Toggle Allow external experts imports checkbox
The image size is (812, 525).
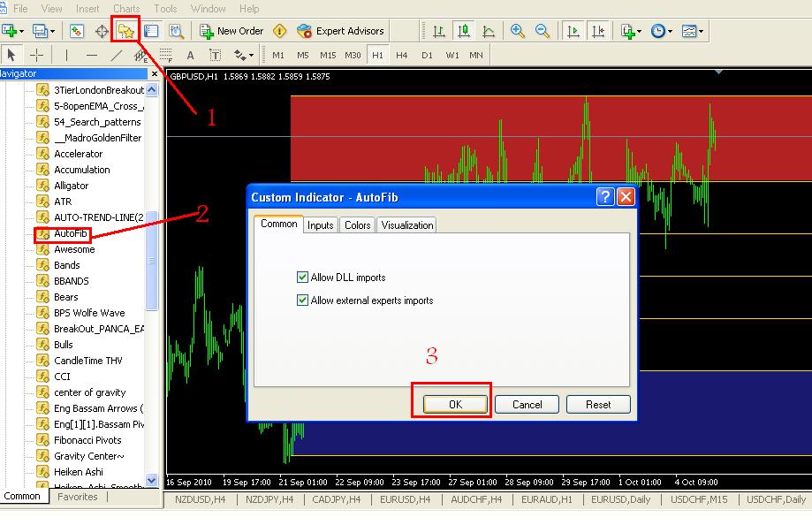coord(303,301)
